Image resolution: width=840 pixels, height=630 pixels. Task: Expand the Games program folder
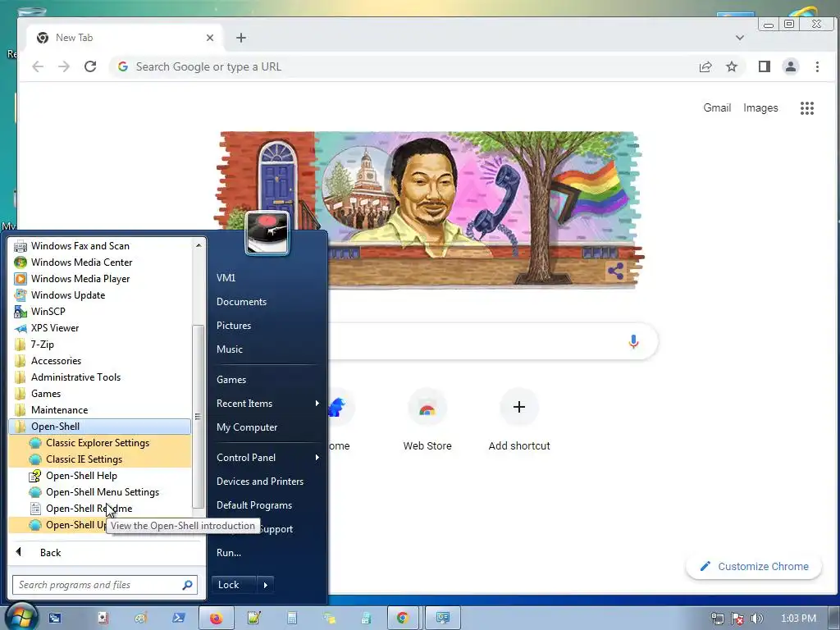coord(100,394)
